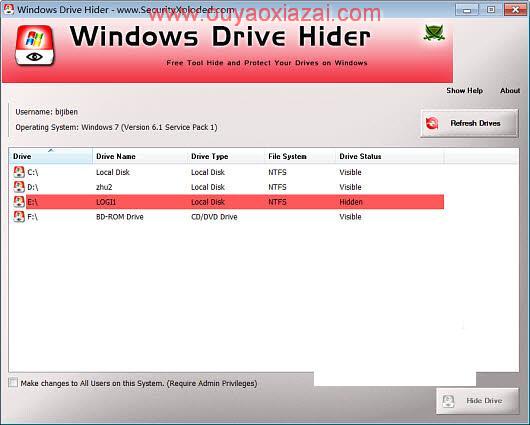The width and height of the screenshot is (530, 425).
Task: Click the Hidden status of E:\ drive
Action: pos(351,202)
